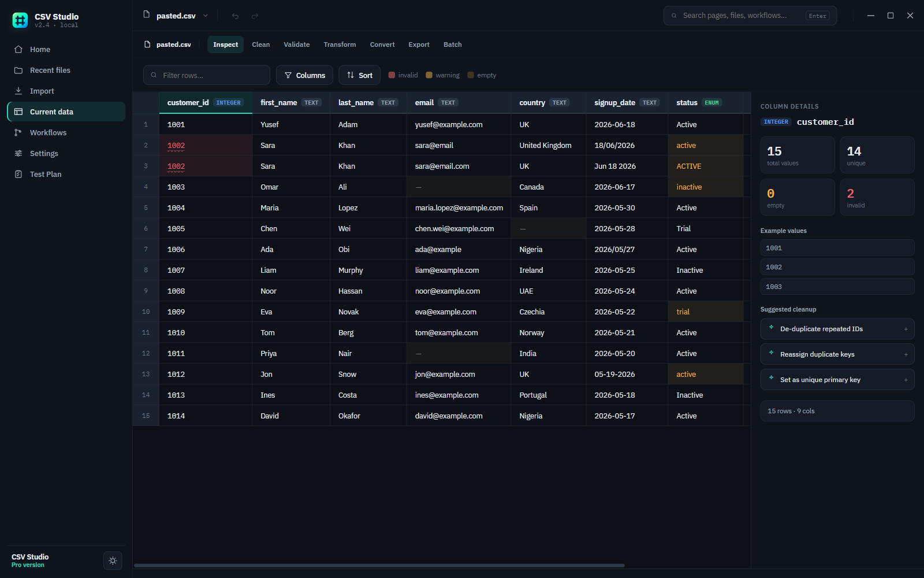Open the Convert tab

click(x=382, y=45)
